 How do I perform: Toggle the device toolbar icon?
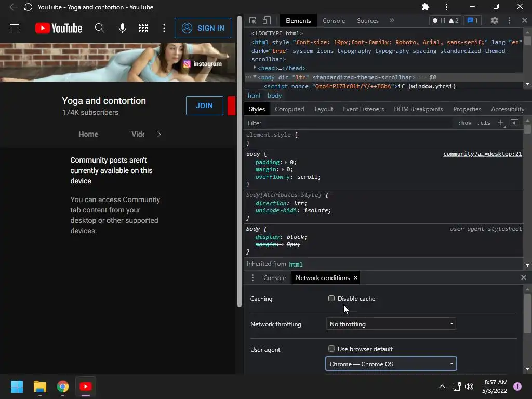pyautogui.click(x=267, y=21)
